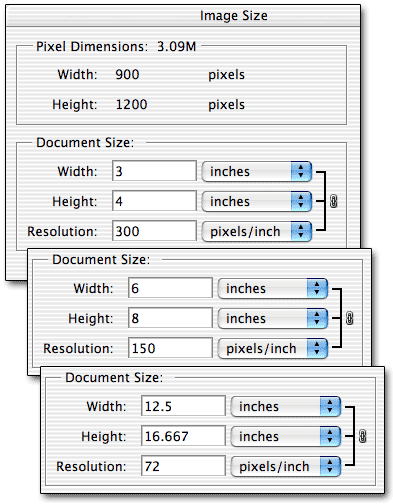This screenshot has width=393, height=504.
Task: Click the Resolution field containing 300
Action: [154, 231]
